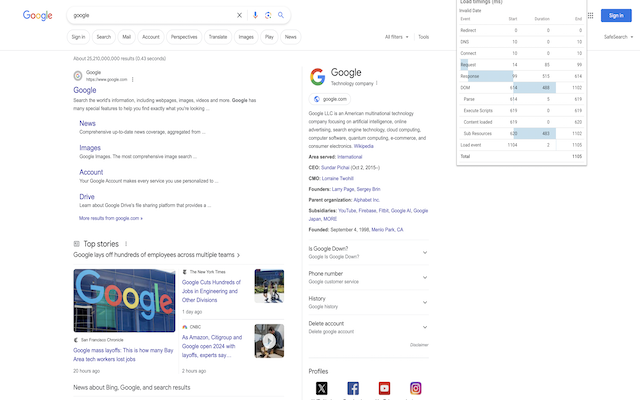Image resolution: width=640 pixels, height=400 pixels.
Task: Click the magnifying glass search icon
Action: 281,16
